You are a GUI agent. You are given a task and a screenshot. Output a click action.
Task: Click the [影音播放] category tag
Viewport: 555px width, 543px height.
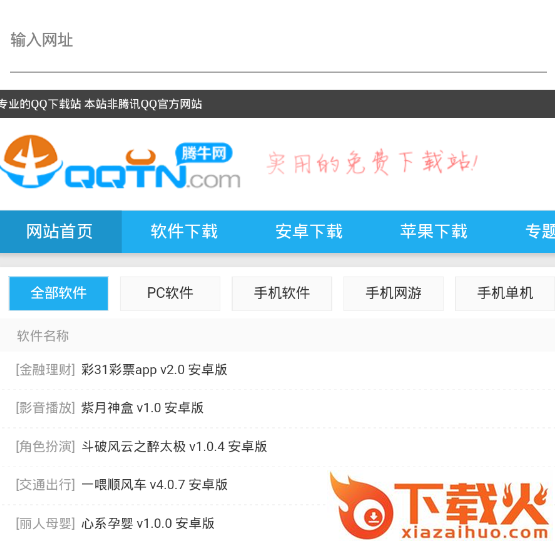[45, 408]
